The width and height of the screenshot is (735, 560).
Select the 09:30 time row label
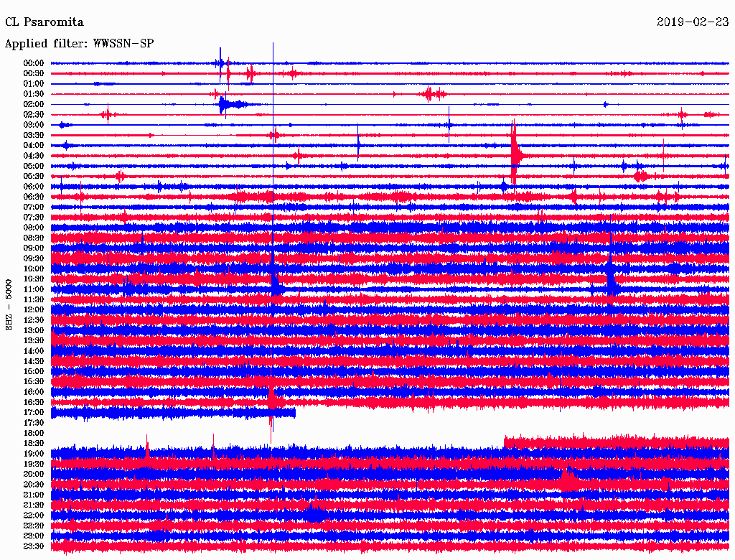[x=34, y=258]
